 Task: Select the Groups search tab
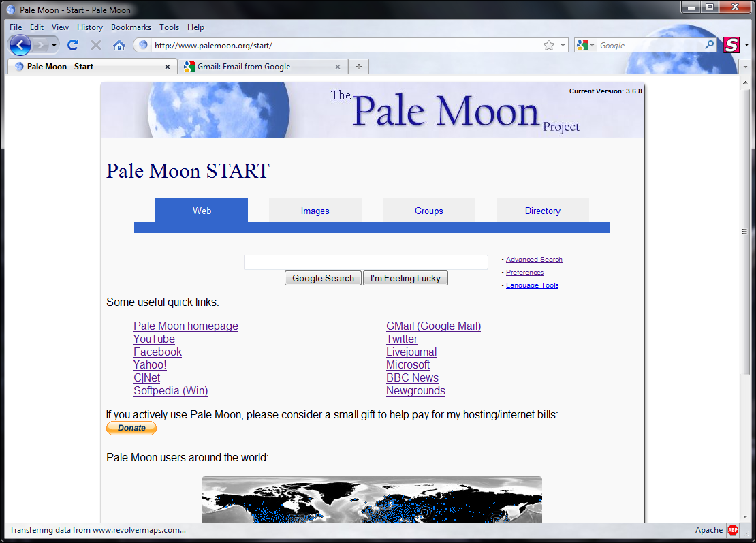pyautogui.click(x=428, y=211)
